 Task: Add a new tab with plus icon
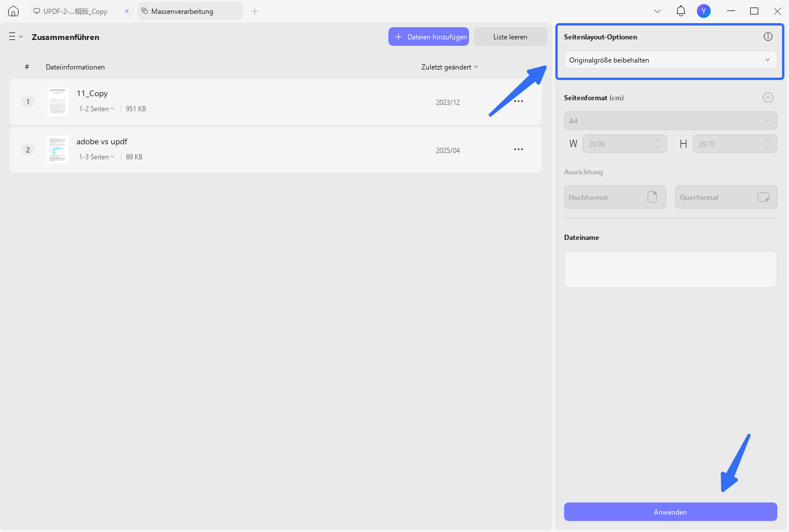click(x=254, y=11)
